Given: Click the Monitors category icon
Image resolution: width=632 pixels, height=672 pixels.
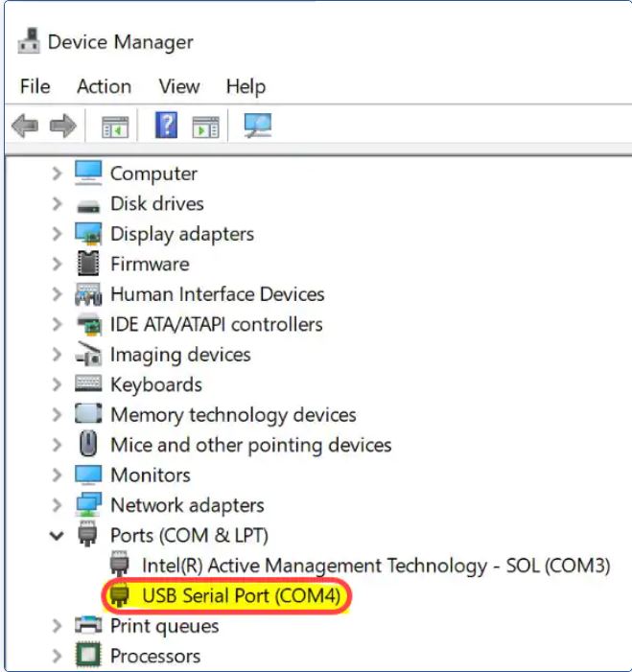Looking at the screenshot, I should click(x=88, y=475).
